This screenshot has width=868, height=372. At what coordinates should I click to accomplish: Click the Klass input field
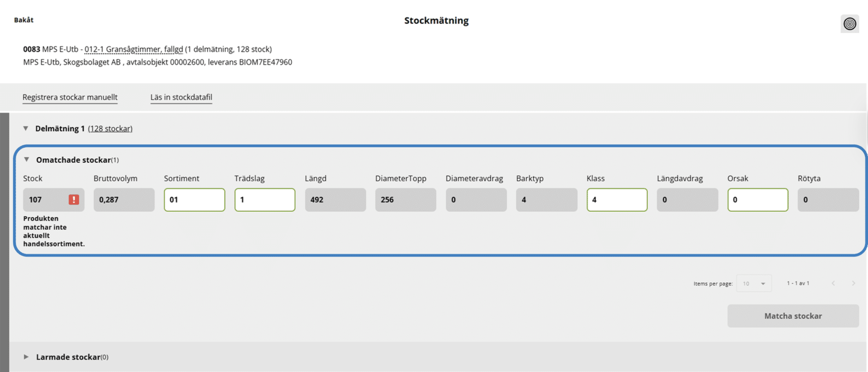[x=617, y=200]
